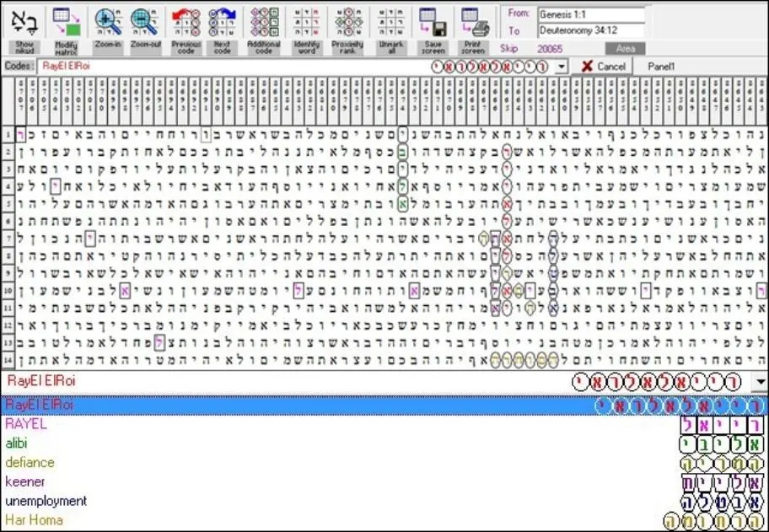Click the From field showing Genesis 1:1
This screenshot has height=532, width=769.
[591, 14]
